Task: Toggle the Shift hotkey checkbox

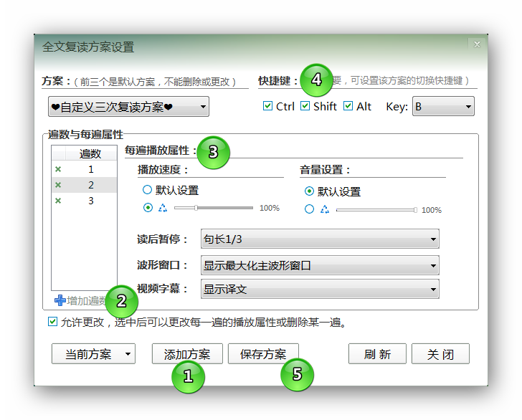Action: pos(305,106)
